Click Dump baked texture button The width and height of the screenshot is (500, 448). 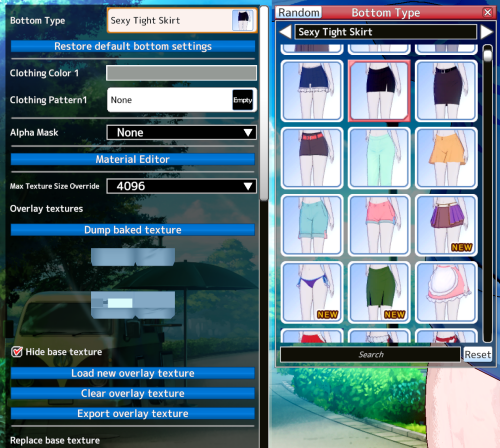pos(133,230)
